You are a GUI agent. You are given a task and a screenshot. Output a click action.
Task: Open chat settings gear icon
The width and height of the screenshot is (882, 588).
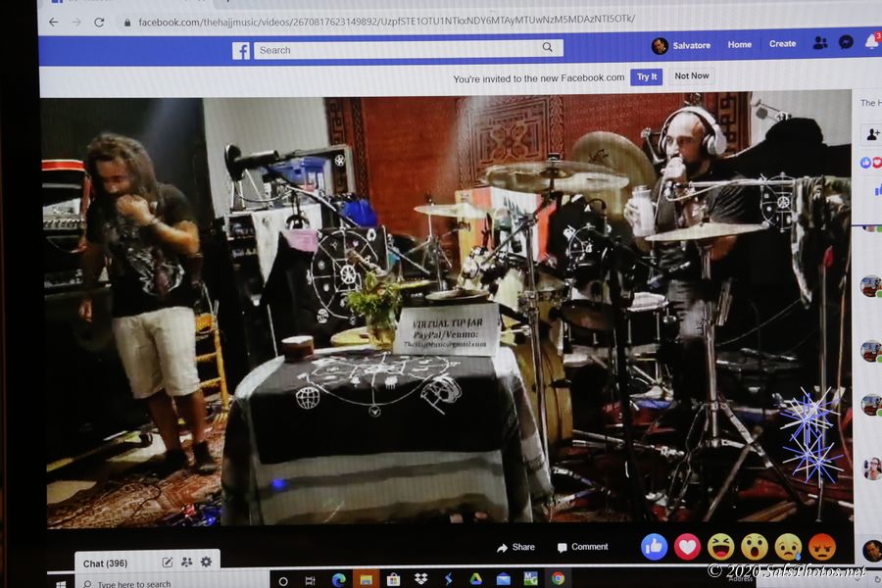point(206,562)
